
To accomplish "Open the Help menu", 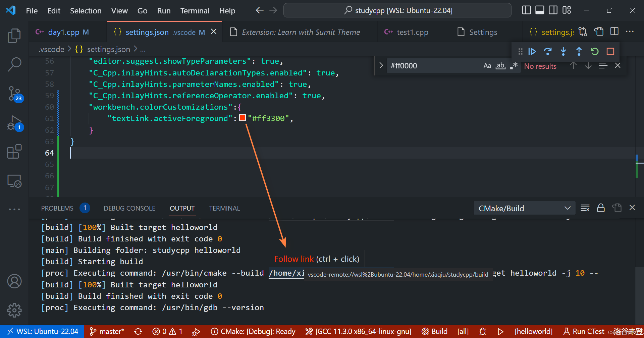I will (x=227, y=11).
